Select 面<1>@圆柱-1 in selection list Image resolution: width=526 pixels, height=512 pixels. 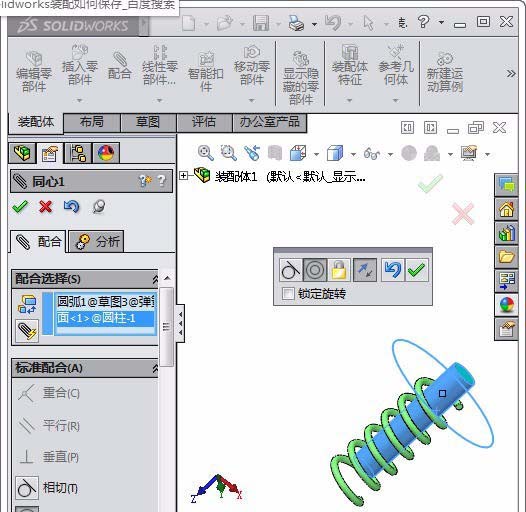(x=105, y=318)
